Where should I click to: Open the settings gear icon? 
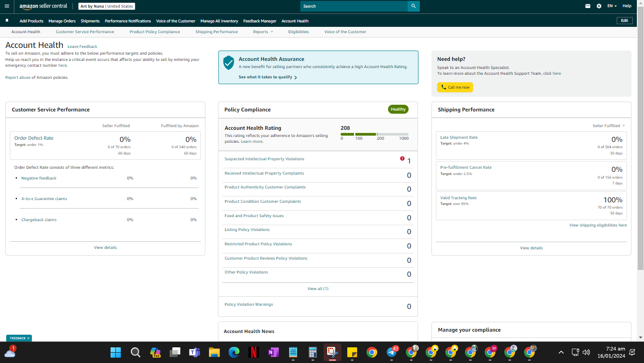click(599, 6)
